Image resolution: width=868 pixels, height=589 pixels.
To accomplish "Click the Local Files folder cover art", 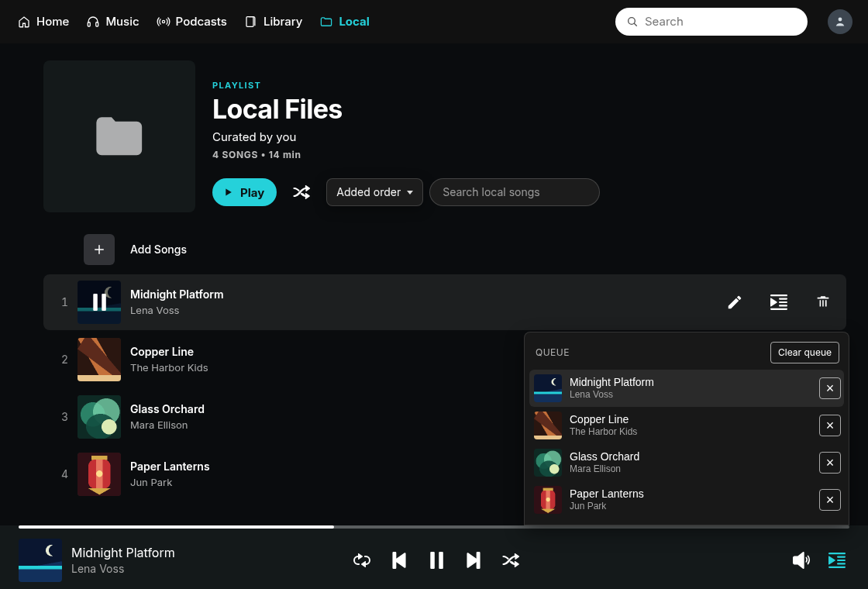I will (119, 136).
